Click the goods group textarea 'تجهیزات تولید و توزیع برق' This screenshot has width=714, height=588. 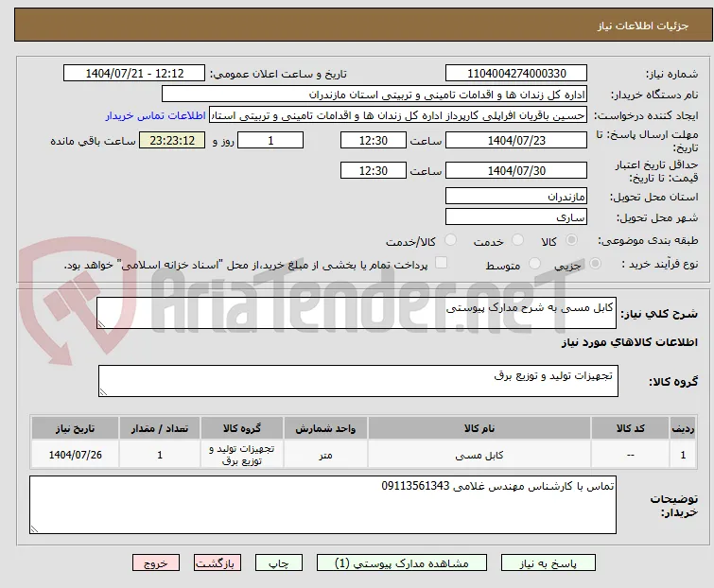[357, 380]
